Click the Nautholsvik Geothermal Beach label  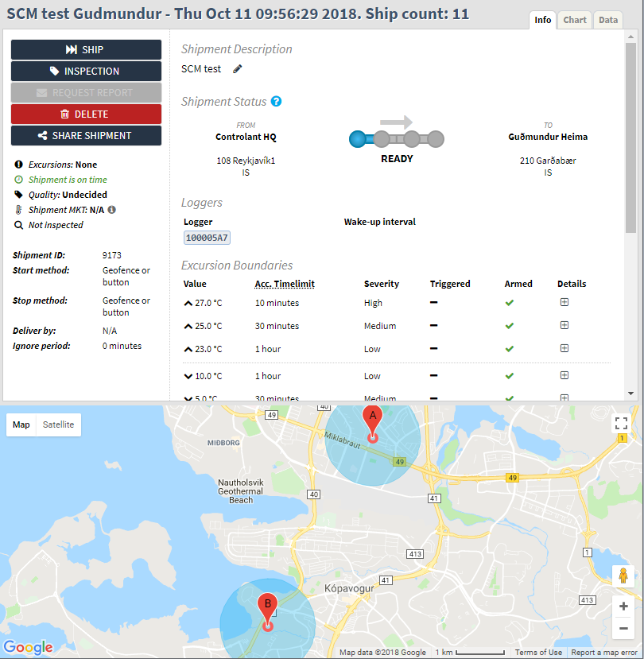click(240, 491)
